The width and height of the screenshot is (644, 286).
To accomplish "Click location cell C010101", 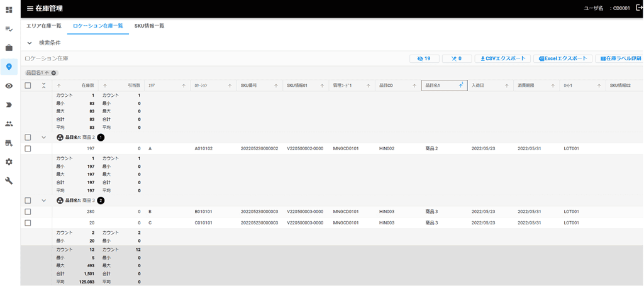I will pos(203,223).
